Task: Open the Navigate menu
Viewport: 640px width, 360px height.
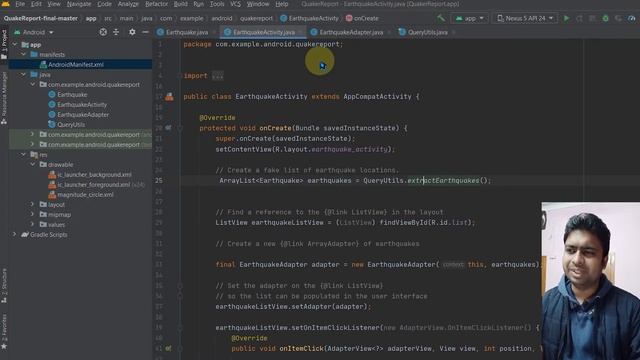Action: pos(79,4)
